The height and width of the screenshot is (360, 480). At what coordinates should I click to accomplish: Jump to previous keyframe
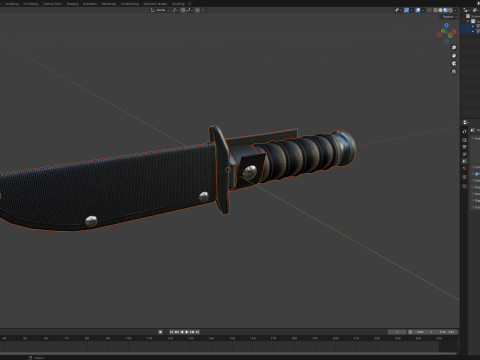pyautogui.click(x=176, y=332)
